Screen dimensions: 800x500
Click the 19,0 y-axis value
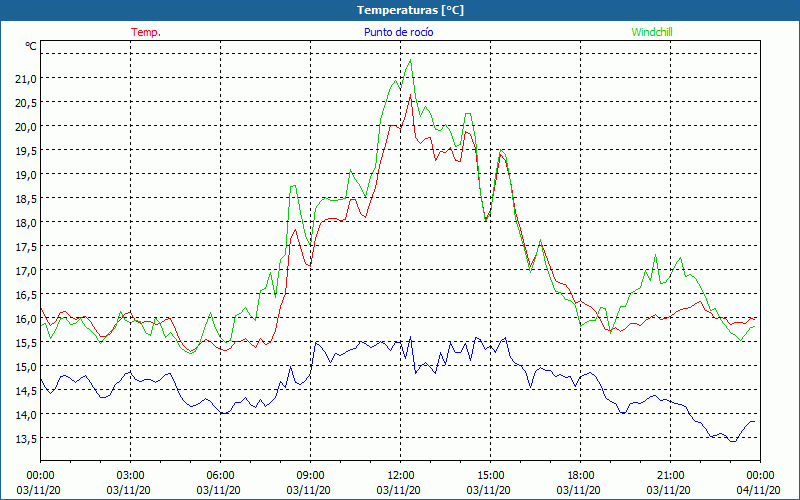[x=26, y=174]
